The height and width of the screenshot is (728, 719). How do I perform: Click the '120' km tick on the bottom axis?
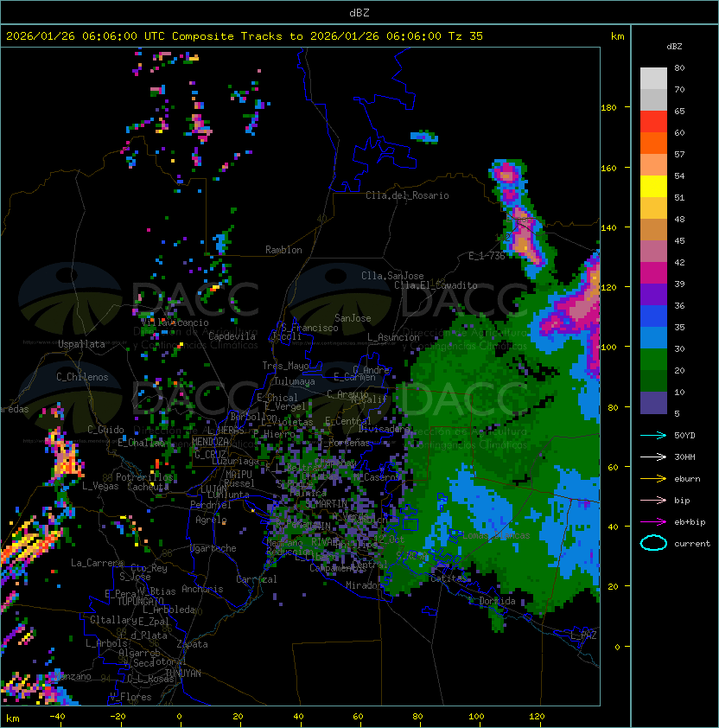tap(536, 717)
